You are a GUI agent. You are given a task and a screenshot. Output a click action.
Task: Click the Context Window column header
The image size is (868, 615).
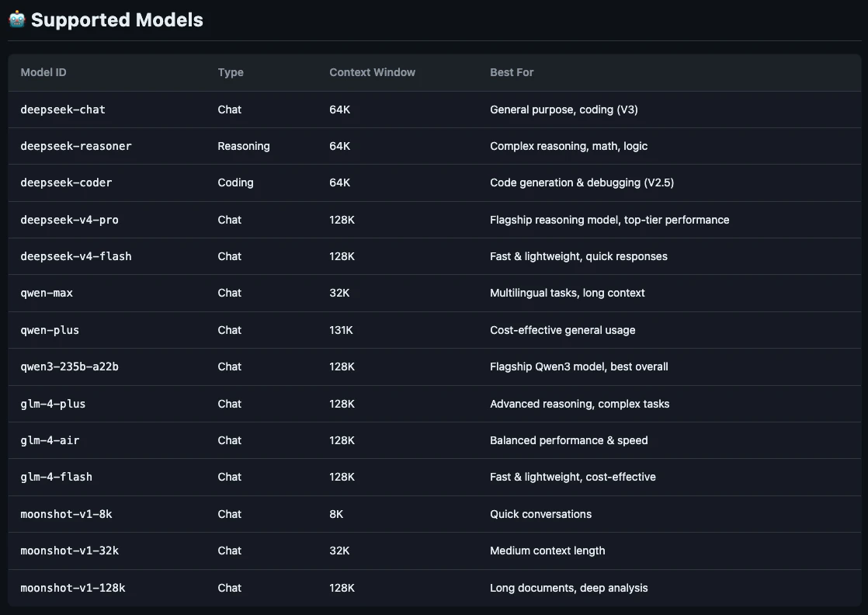point(372,72)
